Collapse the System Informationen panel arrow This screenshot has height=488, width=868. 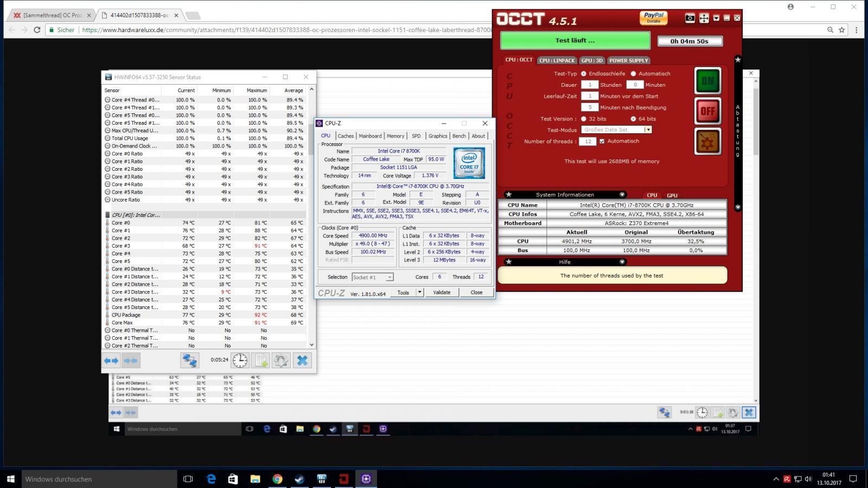pos(622,195)
